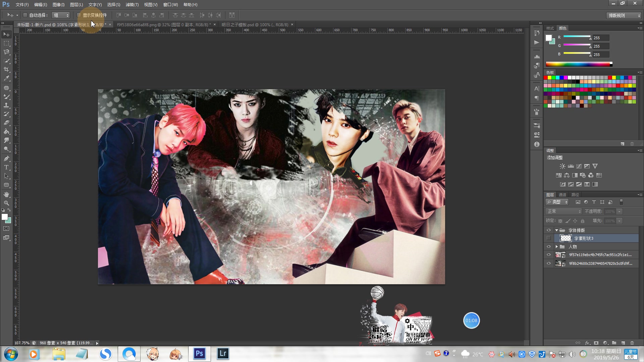The image size is (644, 362).
Task: Open the blend mode 正常 dropdown
Action: (563, 212)
